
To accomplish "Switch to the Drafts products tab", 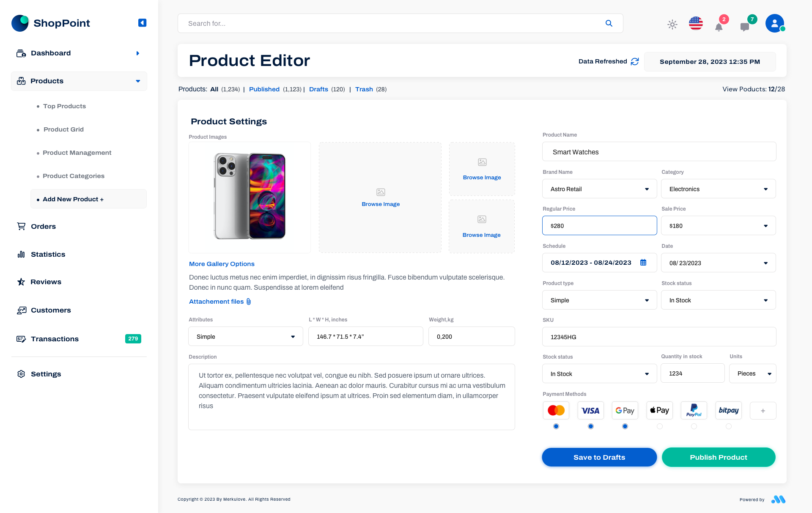I will pyautogui.click(x=318, y=89).
